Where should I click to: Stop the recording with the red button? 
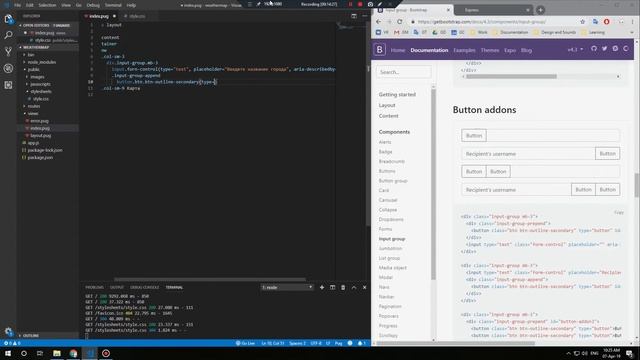tap(360, 4)
